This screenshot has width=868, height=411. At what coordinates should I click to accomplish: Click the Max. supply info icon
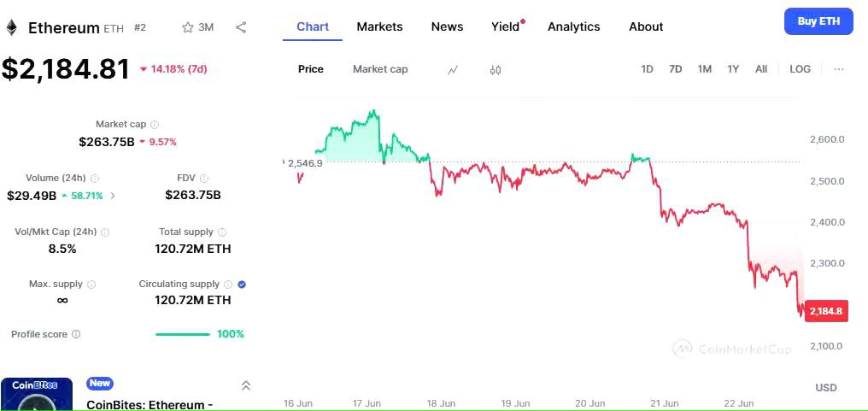[91, 285]
